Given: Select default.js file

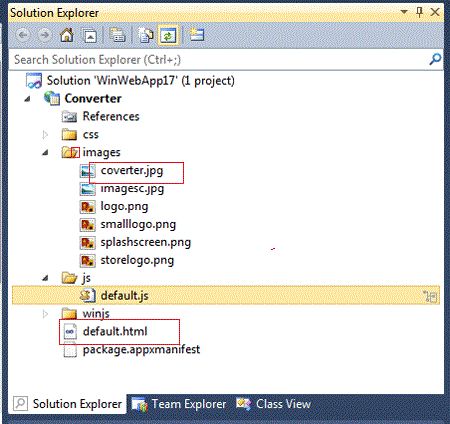Looking at the screenshot, I should pyautogui.click(x=125, y=296).
